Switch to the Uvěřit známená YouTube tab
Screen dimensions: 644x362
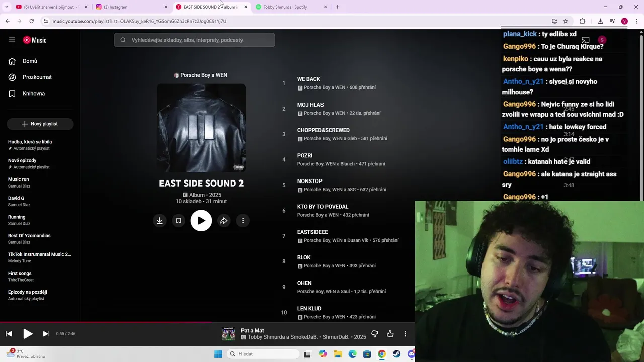point(50,7)
